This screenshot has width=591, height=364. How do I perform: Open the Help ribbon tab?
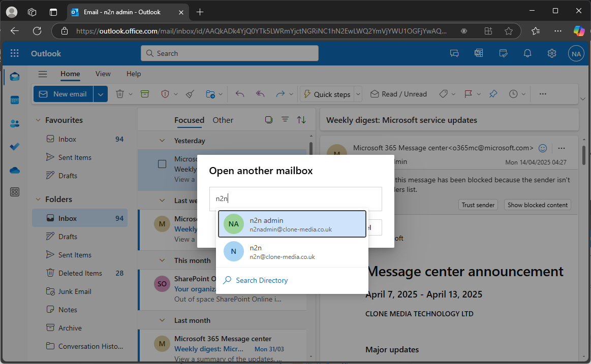pyautogui.click(x=134, y=74)
